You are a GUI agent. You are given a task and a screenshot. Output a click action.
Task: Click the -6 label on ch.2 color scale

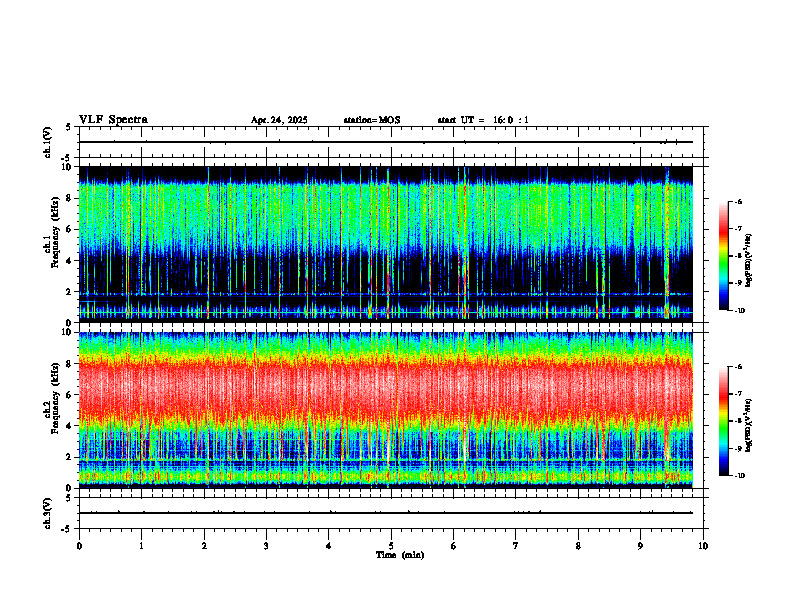(x=738, y=367)
